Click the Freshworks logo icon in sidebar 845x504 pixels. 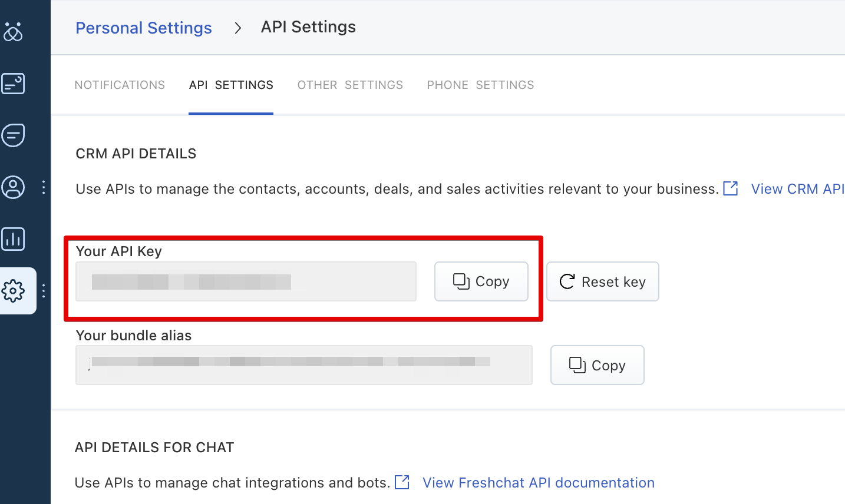click(13, 32)
